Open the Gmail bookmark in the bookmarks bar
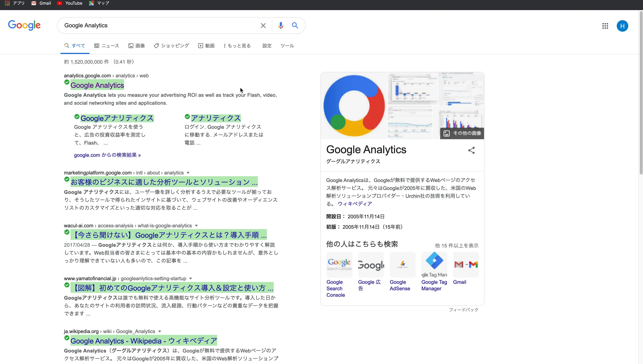The width and height of the screenshot is (643, 364). (41, 3)
